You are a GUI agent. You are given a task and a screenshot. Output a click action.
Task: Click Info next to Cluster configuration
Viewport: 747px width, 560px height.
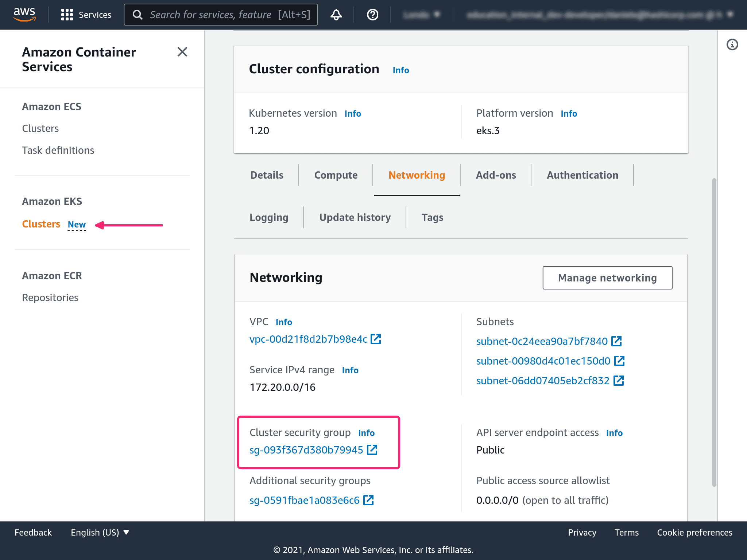coord(401,70)
